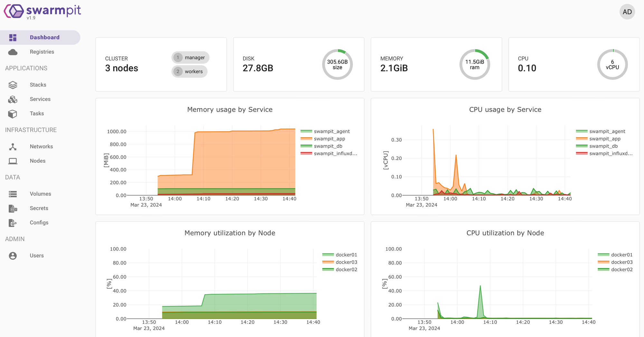Click the Volumes storage icon
The height and width of the screenshot is (337, 644).
click(13, 194)
